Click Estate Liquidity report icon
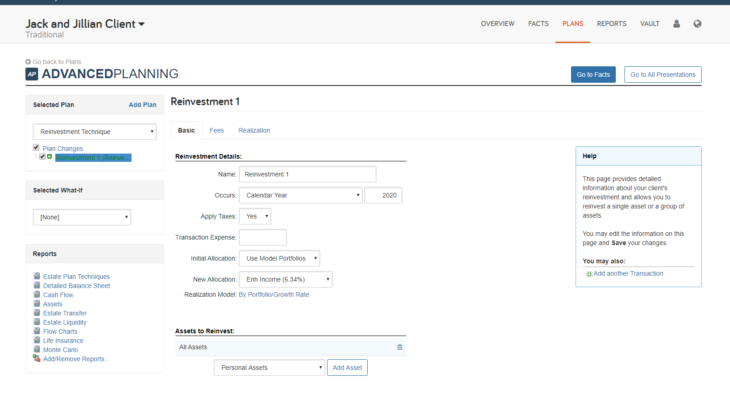The image size is (730, 395). [x=37, y=321]
